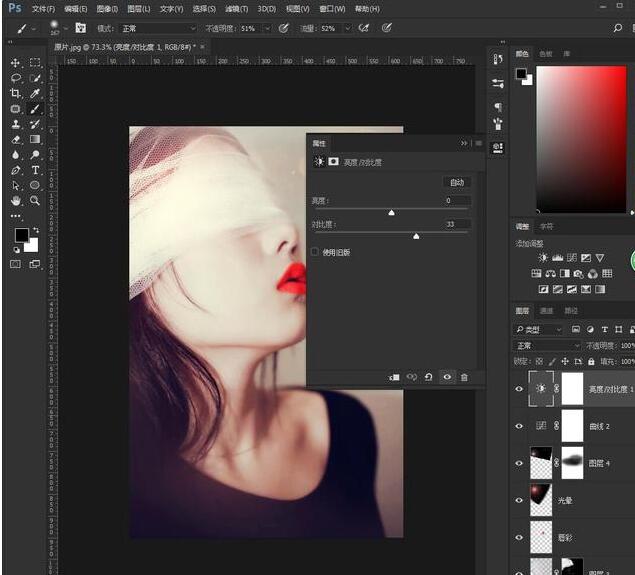The height and width of the screenshot is (575, 635).
Task: Open the layer blend mode 正常 dropdown
Action: (x=547, y=345)
